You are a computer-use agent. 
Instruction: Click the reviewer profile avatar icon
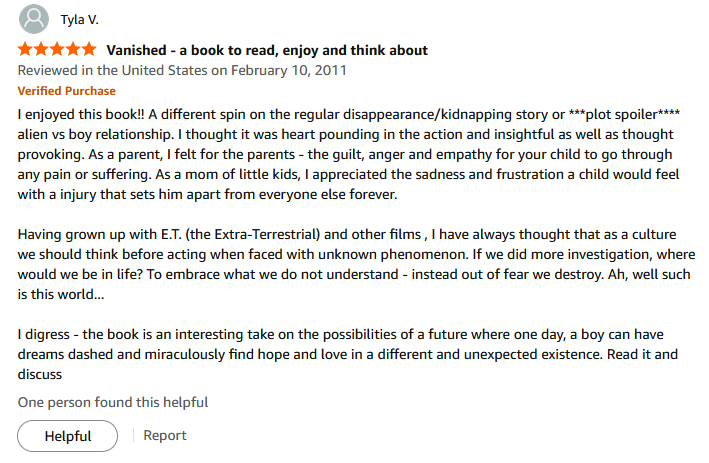pos(33,19)
